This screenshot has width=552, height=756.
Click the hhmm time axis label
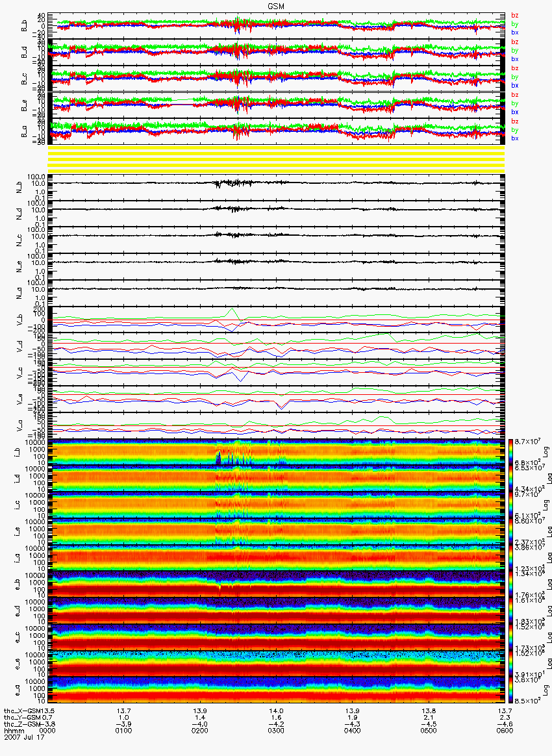13,731
